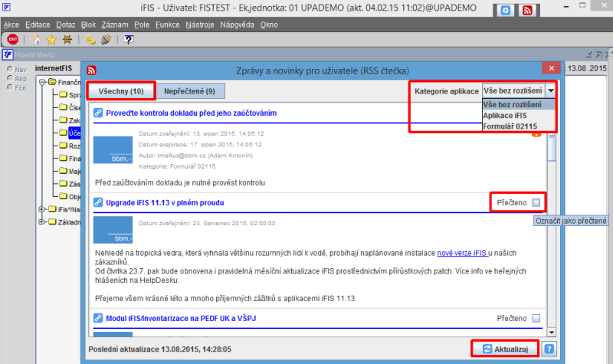Open the Kategorie aplikace dropdown arrow

550,90
